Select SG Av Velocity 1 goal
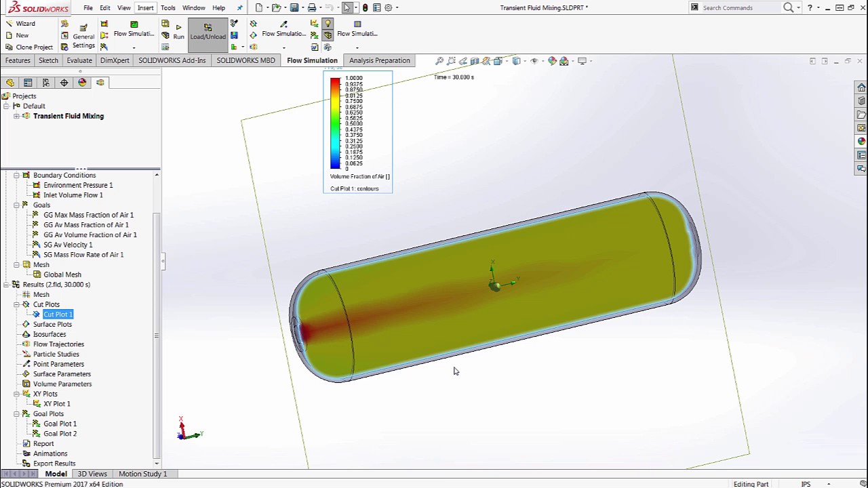 pyautogui.click(x=68, y=245)
